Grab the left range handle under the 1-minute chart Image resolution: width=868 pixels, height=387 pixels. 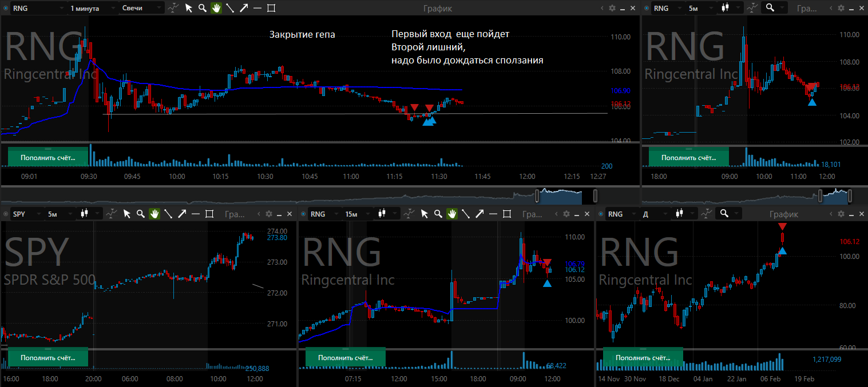[537, 196]
